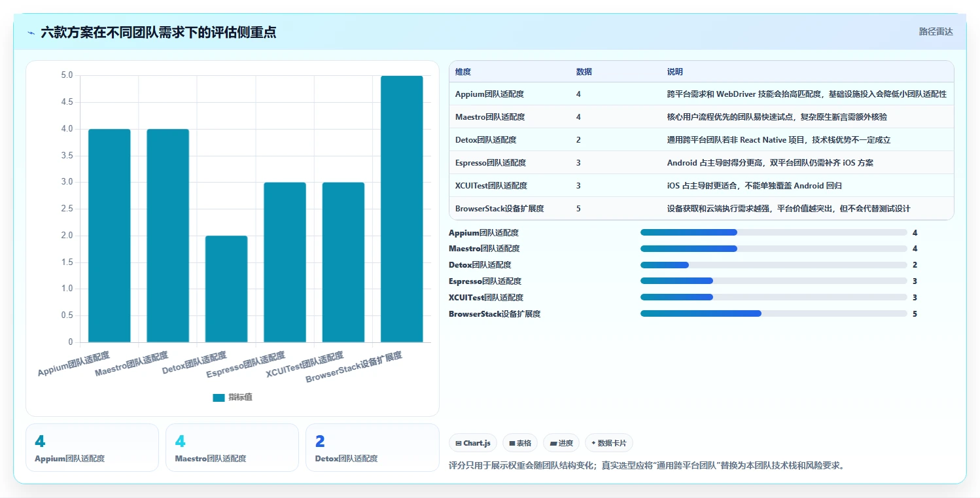This screenshot has width=980, height=498.
Task: Click the Maestro bar in the chart
Action: point(167,236)
